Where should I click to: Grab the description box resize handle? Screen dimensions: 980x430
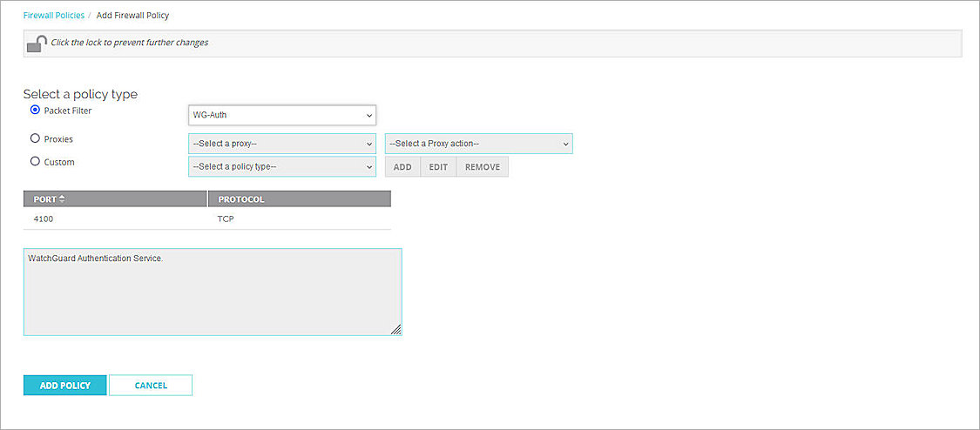click(x=395, y=330)
